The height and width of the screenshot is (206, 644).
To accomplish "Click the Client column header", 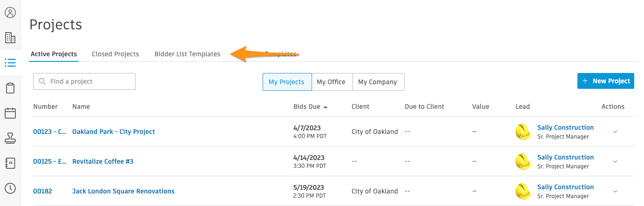I will point(360,106).
